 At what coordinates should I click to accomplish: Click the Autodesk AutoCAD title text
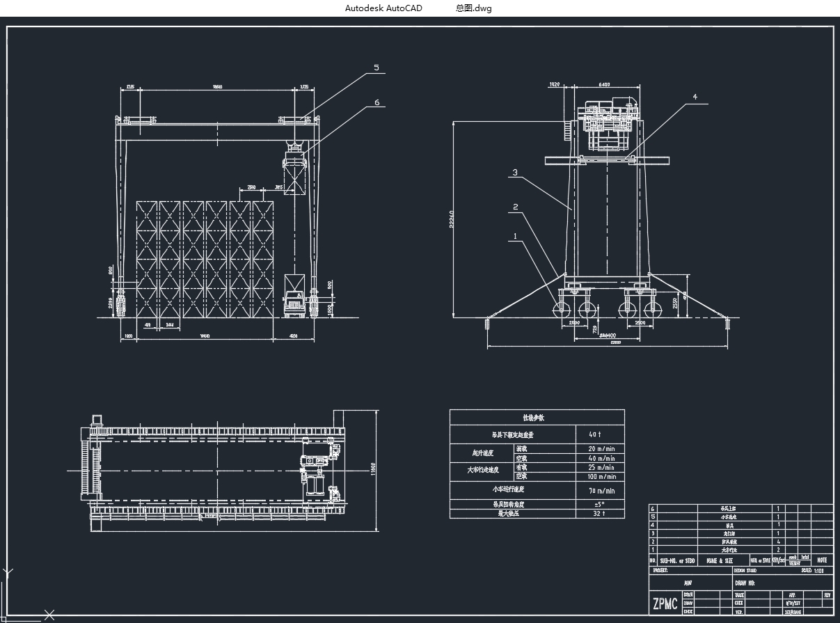pyautogui.click(x=383, y=8)
